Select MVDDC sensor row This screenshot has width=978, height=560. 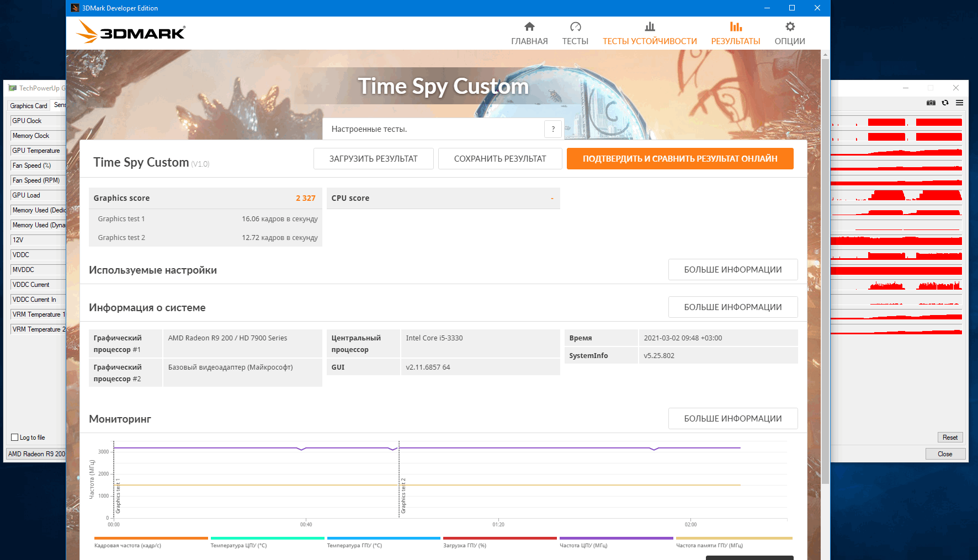click(x=38, y=270)
